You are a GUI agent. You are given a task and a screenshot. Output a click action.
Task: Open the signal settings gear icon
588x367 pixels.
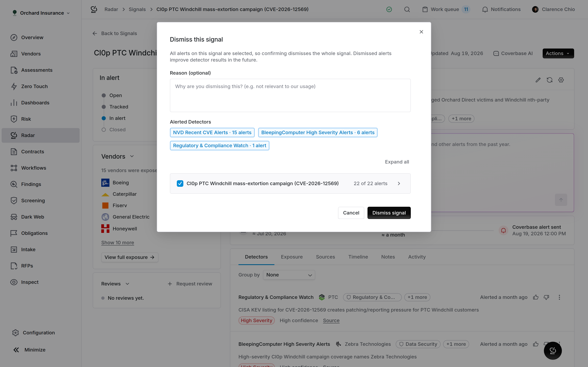point(561,80)
